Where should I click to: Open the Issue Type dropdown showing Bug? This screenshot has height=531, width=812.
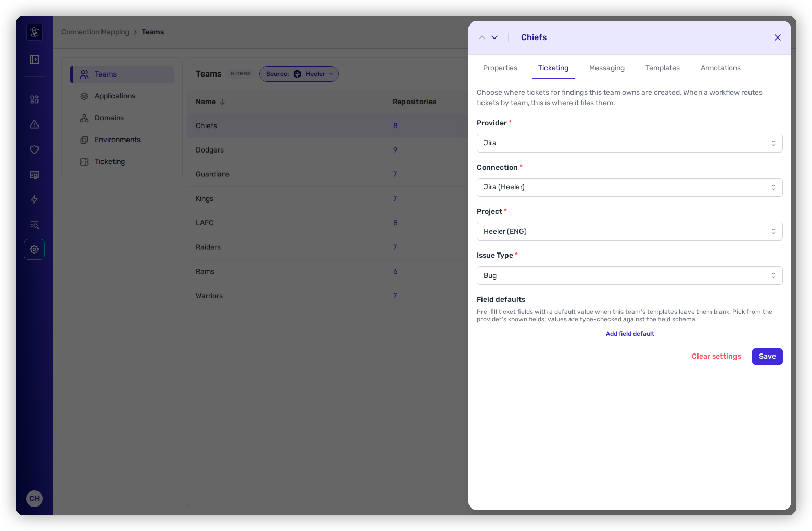pyautogui.click(x=630, y=275)
